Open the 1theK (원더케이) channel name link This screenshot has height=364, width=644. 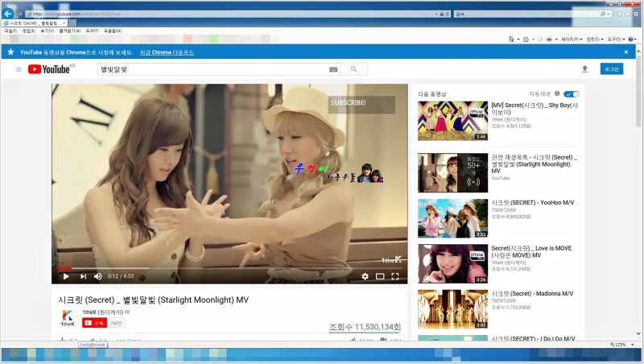[103, 312]
